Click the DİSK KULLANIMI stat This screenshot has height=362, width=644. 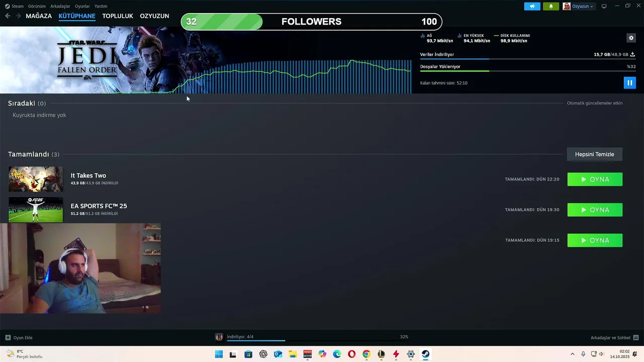tap(512, 38)
